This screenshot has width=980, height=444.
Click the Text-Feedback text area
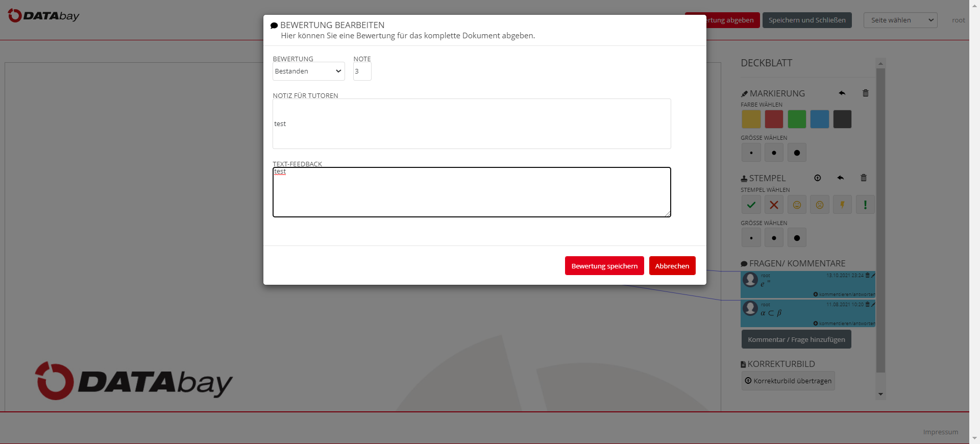pos(472,192)
